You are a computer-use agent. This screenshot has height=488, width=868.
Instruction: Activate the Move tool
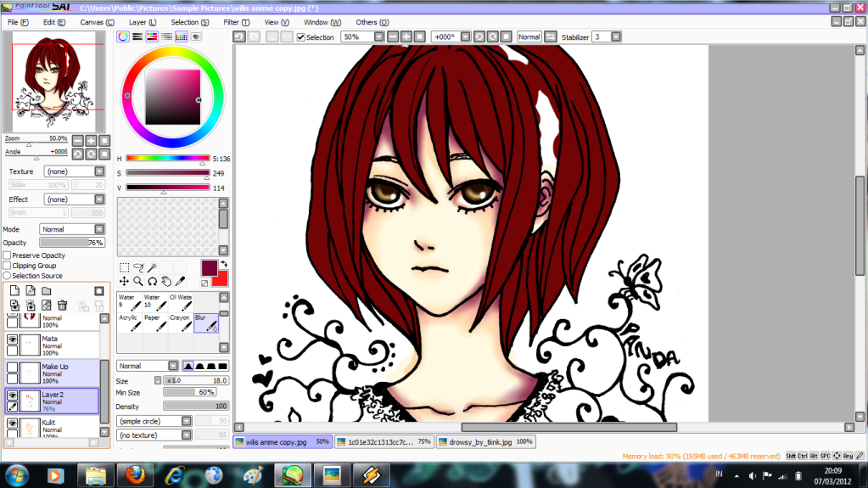click(x=125, y=281)
